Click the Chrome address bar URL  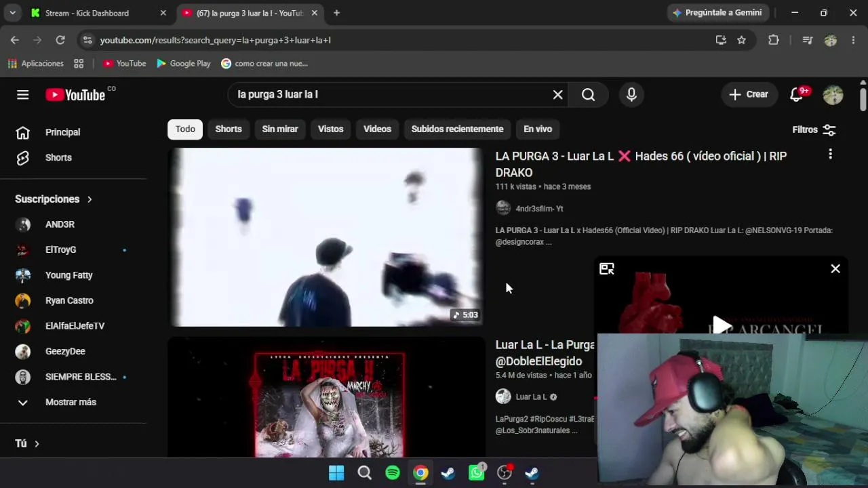point(216,40)
